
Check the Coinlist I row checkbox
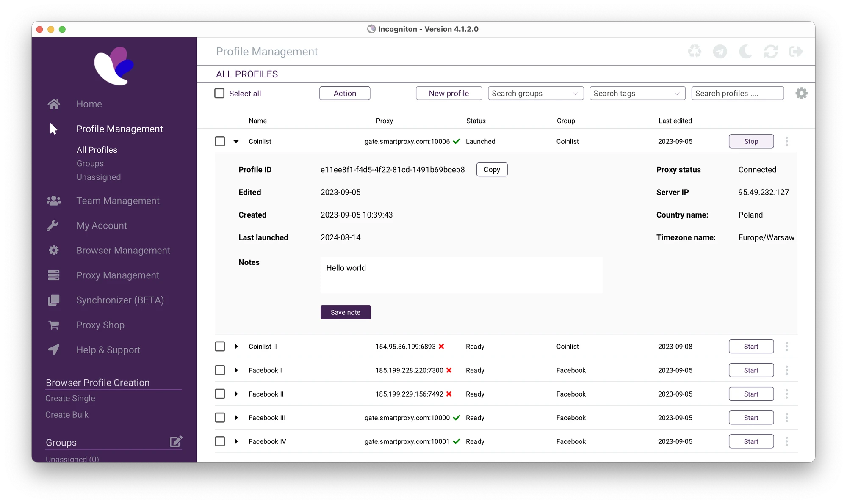click(220, 141)
